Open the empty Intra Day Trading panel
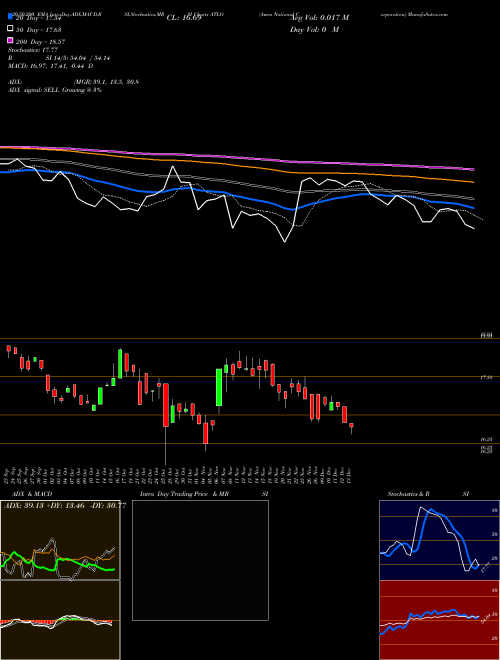Viewport: 500px width, 660px height. (x=200, y=560)
